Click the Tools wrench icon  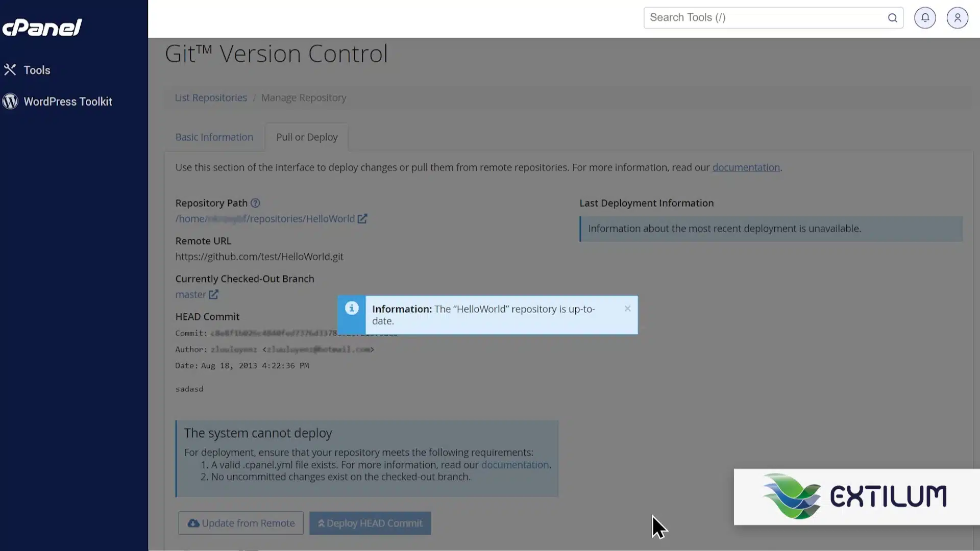[x=10, y=70]
